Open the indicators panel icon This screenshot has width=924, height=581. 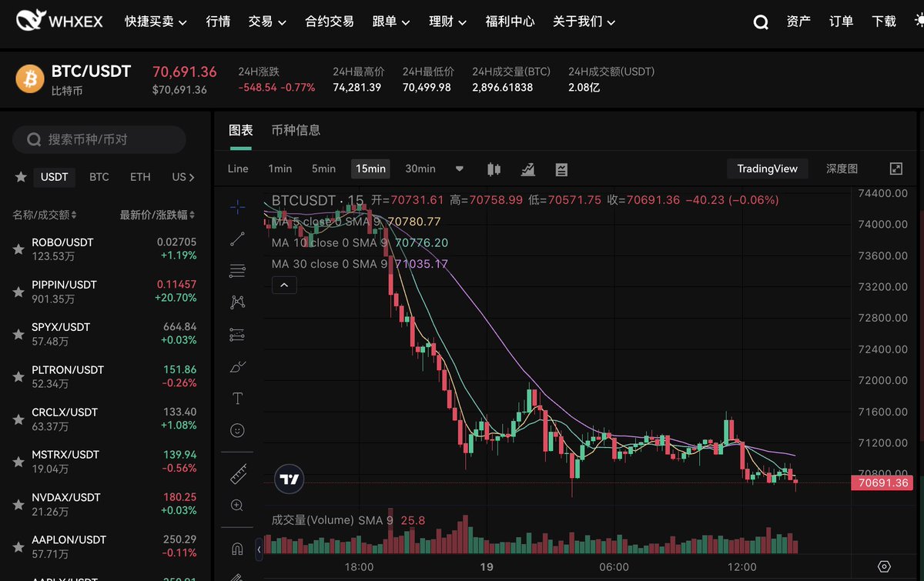528,169
